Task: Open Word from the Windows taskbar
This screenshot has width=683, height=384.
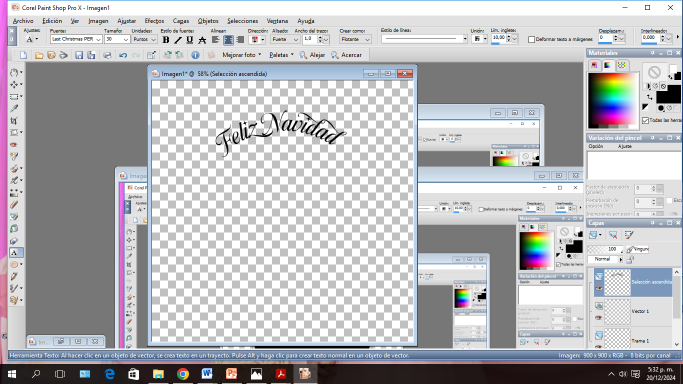Action: pos(207,374)
